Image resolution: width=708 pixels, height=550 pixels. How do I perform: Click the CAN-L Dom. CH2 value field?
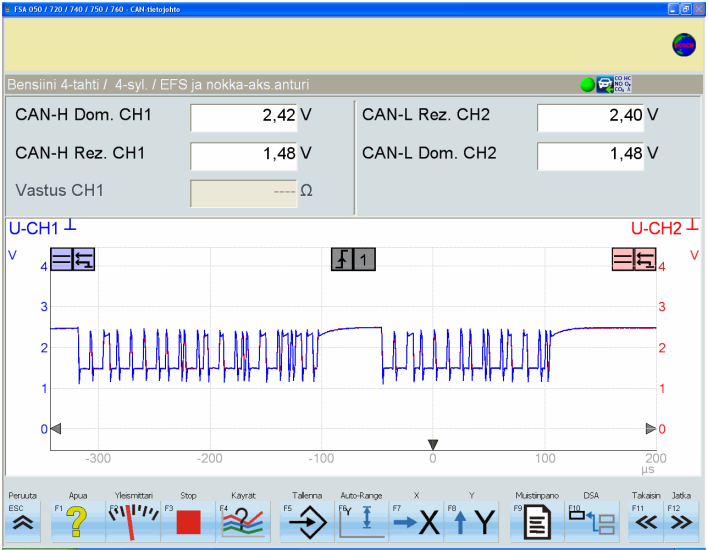coord(591,156)
